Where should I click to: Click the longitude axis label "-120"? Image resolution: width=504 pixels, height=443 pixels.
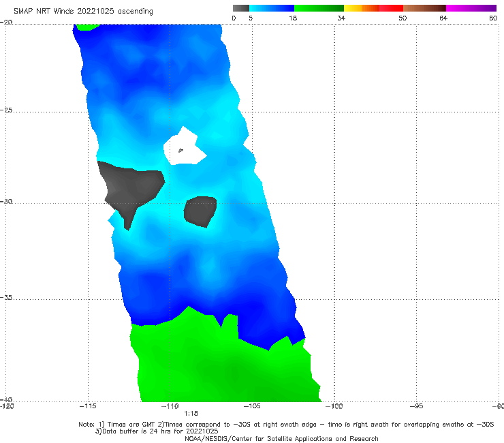[7, 406]
